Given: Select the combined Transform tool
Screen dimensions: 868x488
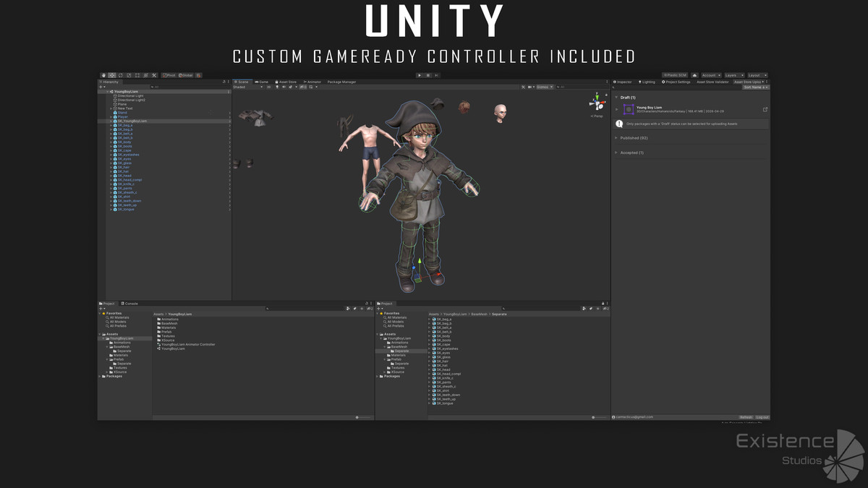Looking at the screenshot, I should point(145,75).
